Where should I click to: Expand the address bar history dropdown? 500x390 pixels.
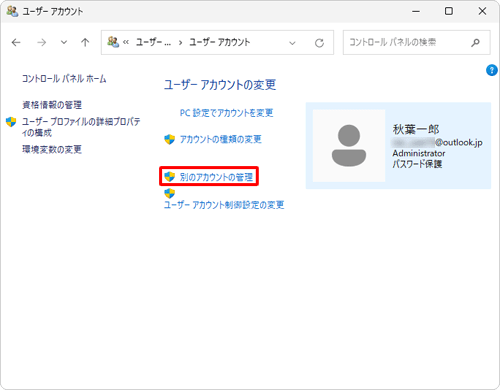(292, 43)
